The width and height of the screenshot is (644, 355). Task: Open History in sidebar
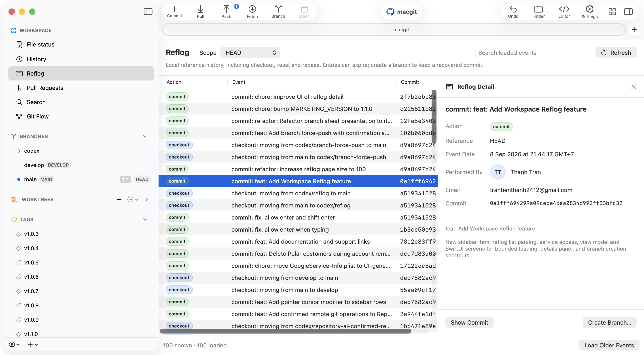[81, 59]
